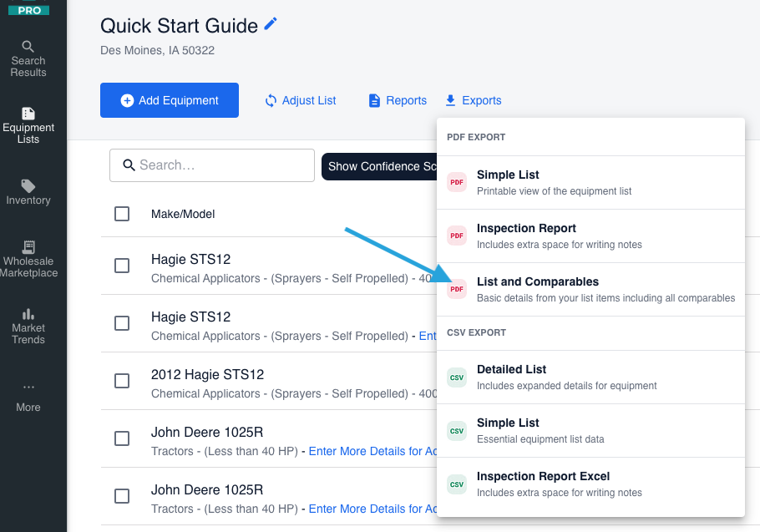The image size is (760, 532).
Task: Choose Inspection Report Excel export
Action: coord(590,484)
